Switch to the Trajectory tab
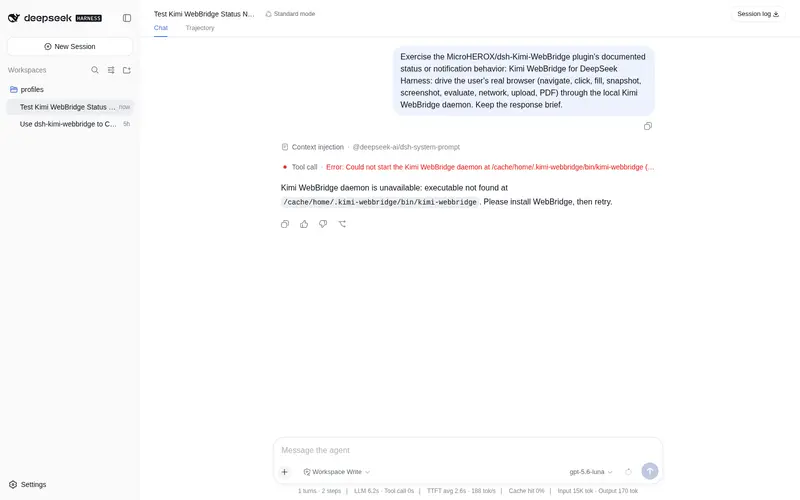Viewport: 800px width, 500px height. pyautogui.click(x=200, y=28)
